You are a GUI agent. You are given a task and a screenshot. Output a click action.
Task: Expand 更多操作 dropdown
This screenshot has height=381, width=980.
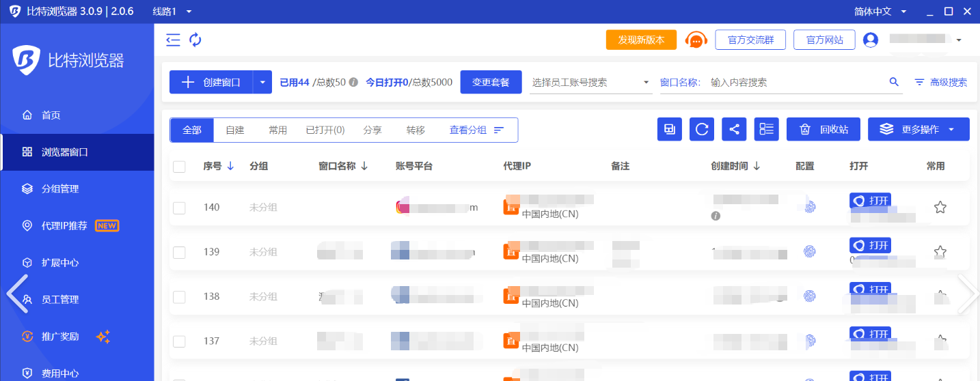coord(918,129)
